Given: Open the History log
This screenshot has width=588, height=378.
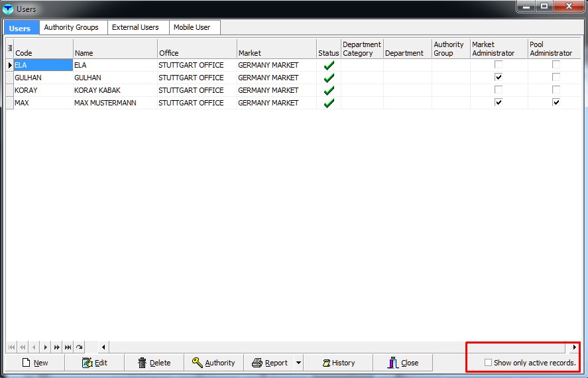Looking at the screenshot, I should click(x=338, y=363).
